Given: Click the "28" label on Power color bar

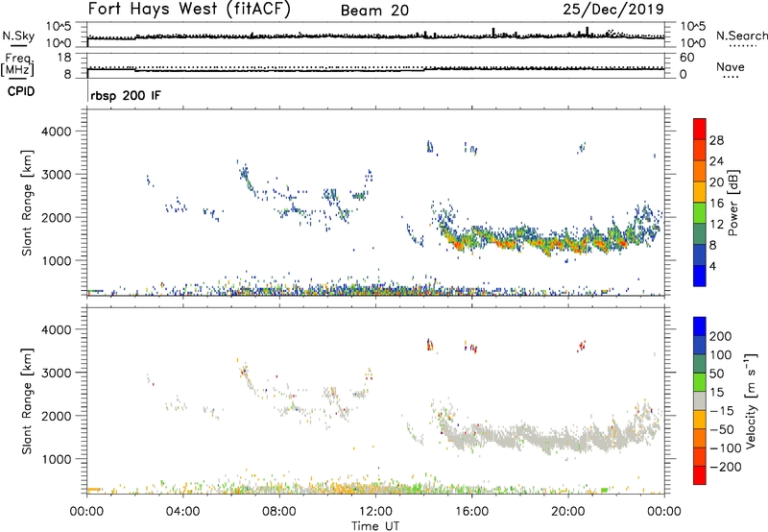Looking at the screenshot, I should coord(716,140).
